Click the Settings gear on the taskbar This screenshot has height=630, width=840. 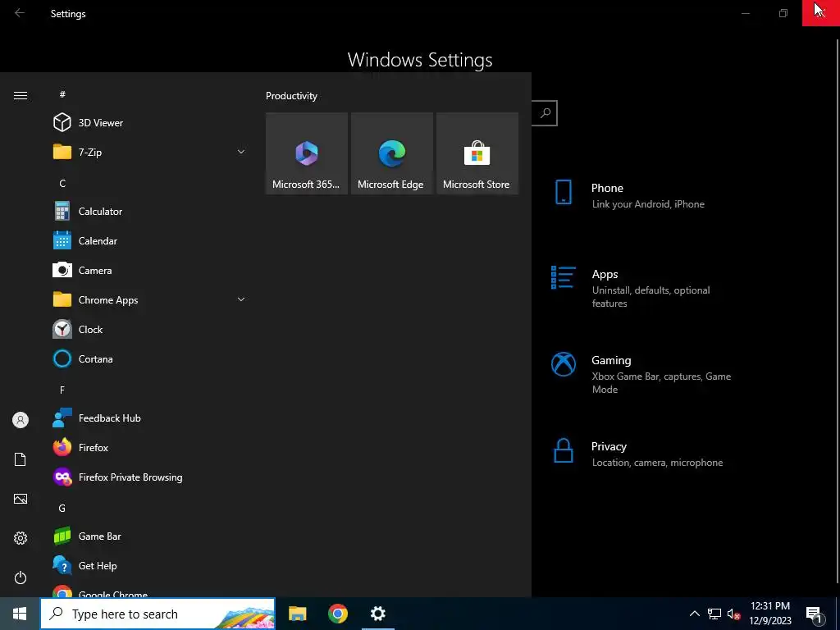(x=378, y=614)
